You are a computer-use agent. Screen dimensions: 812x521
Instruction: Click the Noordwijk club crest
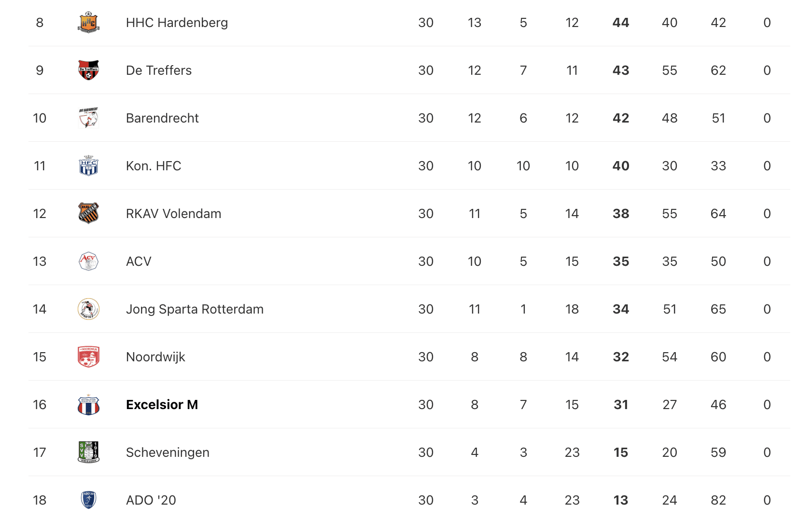tap(88, 357)
